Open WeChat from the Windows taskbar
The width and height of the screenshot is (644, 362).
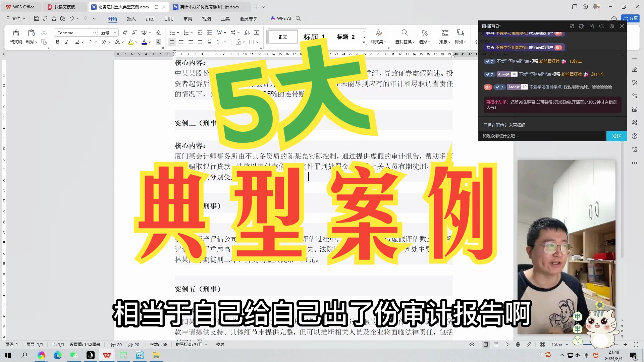[x=74, y=355]
